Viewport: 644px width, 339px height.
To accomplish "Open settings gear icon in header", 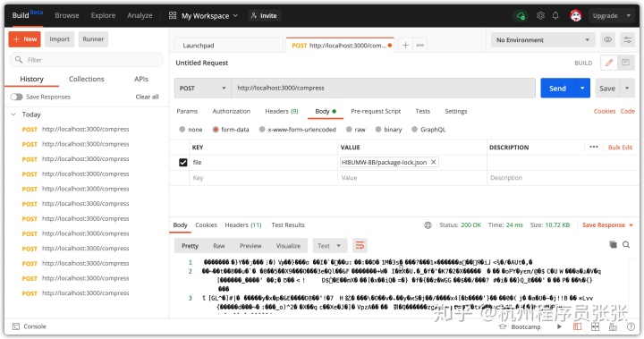I will click(x=540, y=15).
